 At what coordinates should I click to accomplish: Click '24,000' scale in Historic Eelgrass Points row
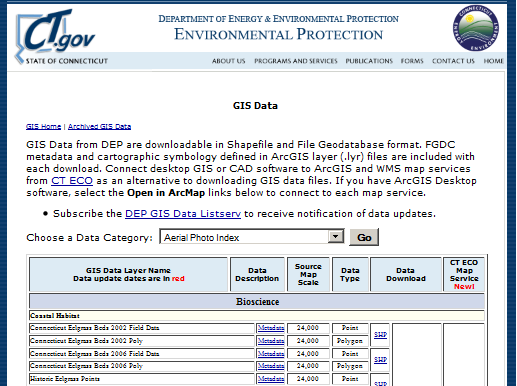[x=308, y=379]
